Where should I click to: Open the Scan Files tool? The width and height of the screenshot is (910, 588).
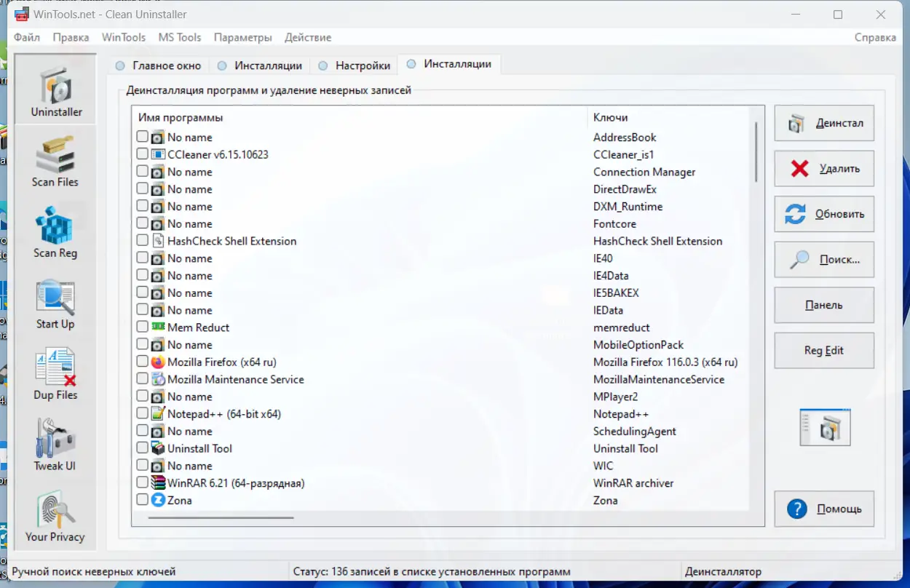point(55,160)
